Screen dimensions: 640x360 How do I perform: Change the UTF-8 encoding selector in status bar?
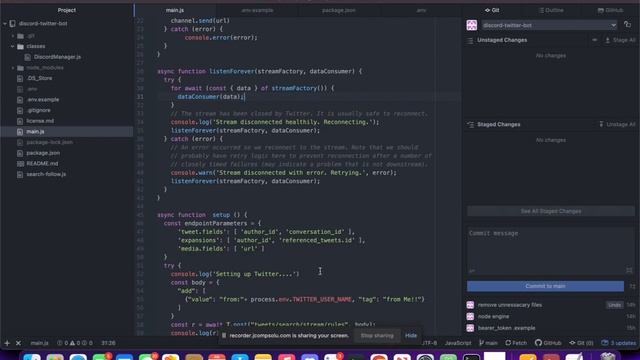[429, 343]
